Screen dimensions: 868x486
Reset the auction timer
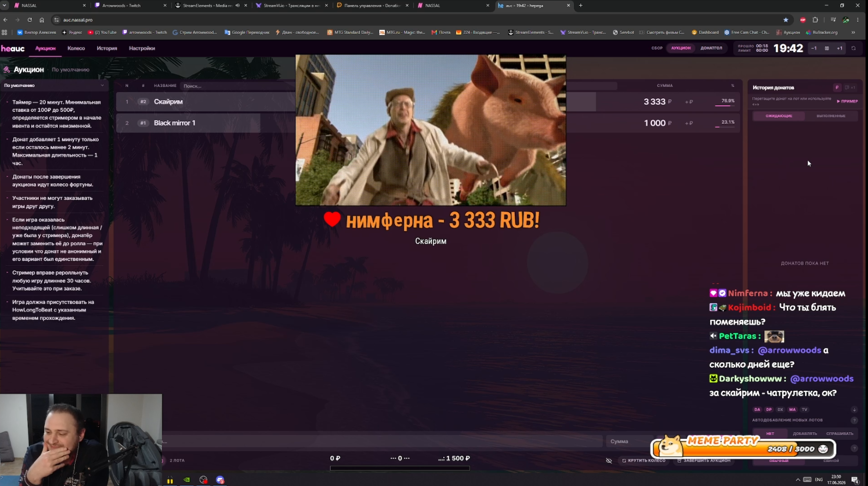(854, 48)
